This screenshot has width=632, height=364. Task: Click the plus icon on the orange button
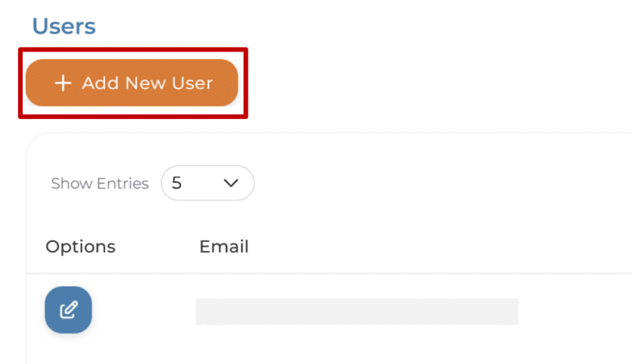[x=63, y=83]
